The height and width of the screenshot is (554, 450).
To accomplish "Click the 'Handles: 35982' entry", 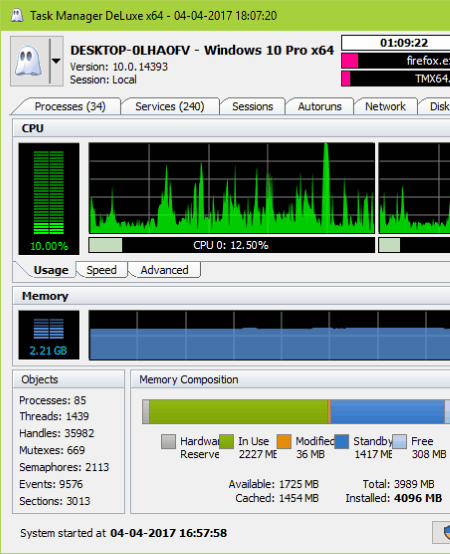I will click(57, 433).
